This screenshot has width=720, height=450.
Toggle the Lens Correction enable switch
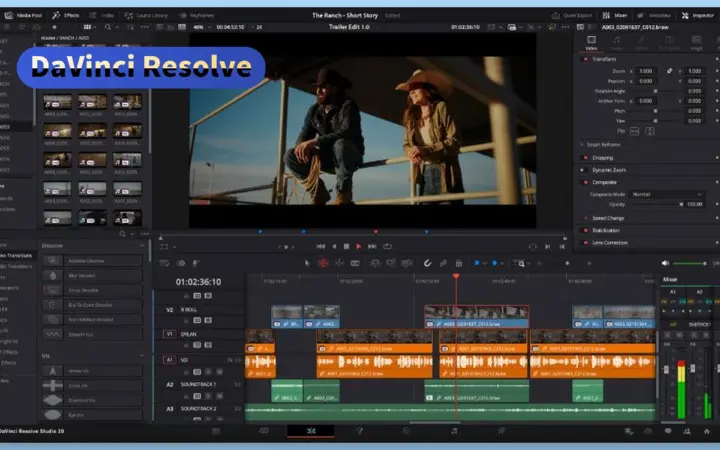[x=585, y=242]
